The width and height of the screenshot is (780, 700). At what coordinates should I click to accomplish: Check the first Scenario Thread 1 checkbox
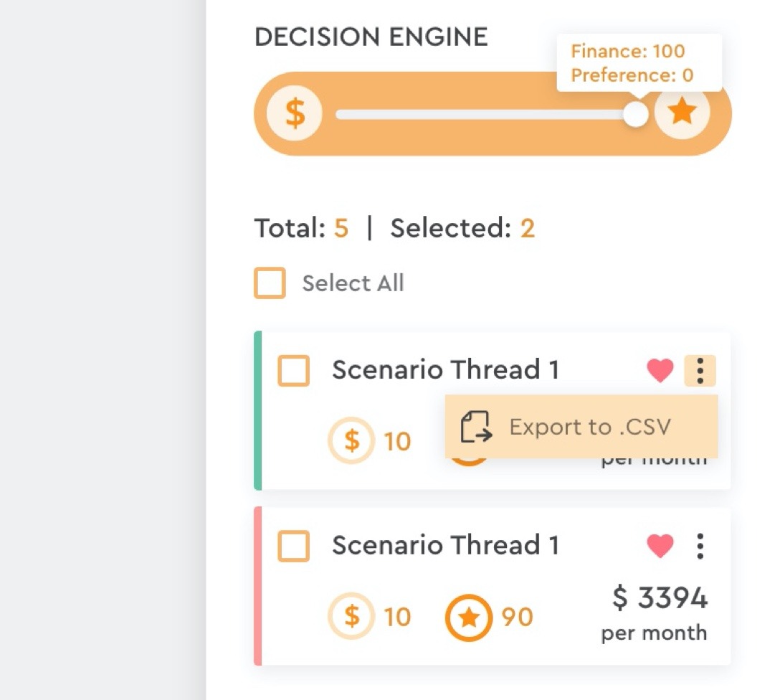pyautogui.click(x=292, y=370)
